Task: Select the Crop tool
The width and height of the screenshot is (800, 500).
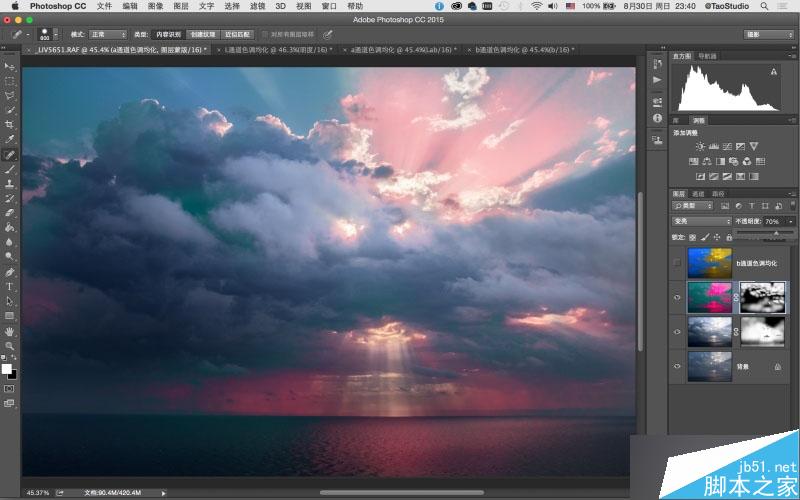Action: (9, 124)
